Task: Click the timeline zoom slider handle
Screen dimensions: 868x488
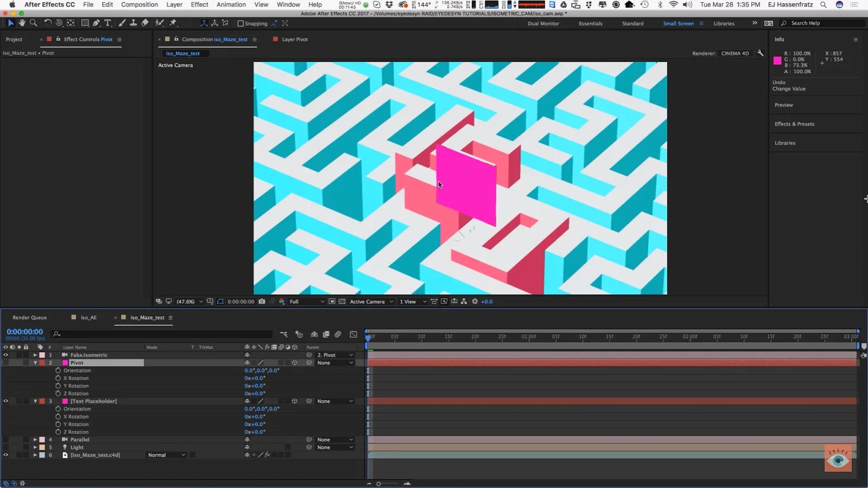Action: pyautogui.click(x=379, y=484)
